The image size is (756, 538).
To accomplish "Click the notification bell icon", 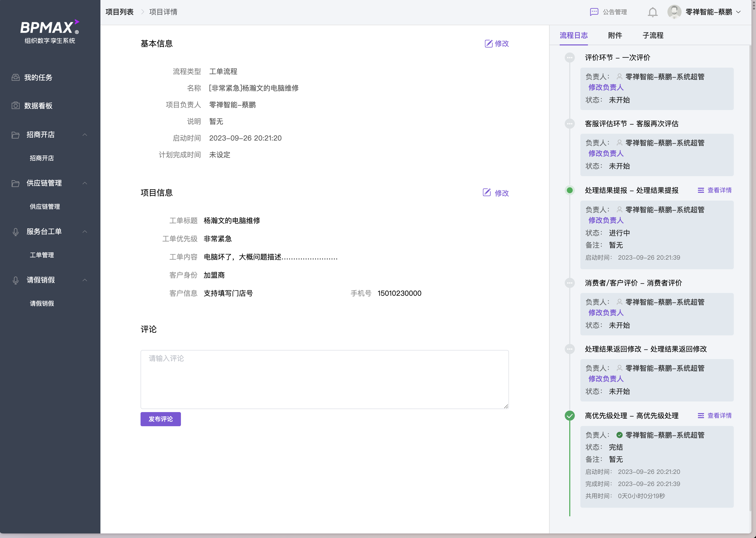I will [x=652, y=12].
